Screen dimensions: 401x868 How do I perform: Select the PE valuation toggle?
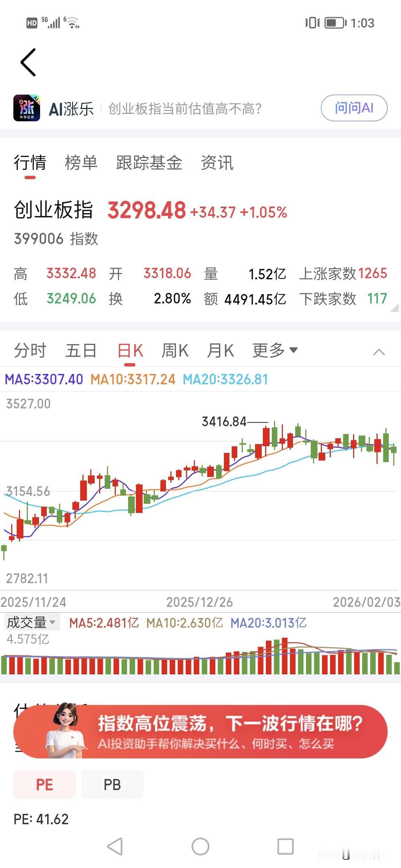coord(45,785)
